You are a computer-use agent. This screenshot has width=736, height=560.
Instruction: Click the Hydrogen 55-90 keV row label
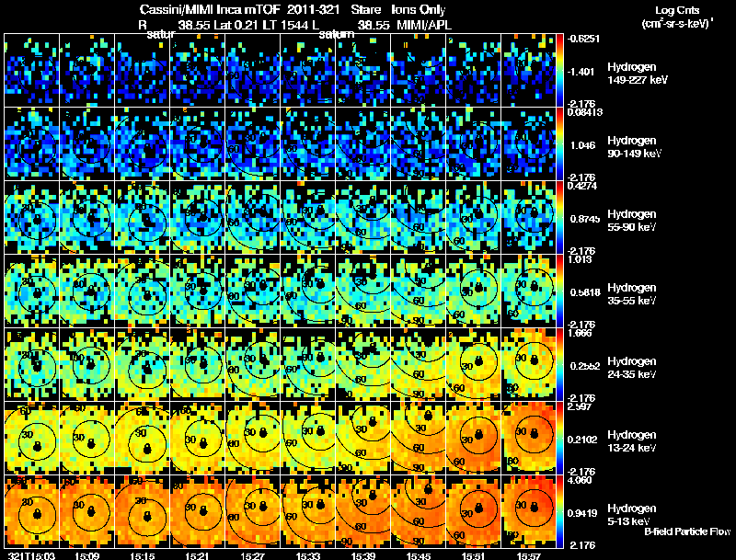[632, 221]
